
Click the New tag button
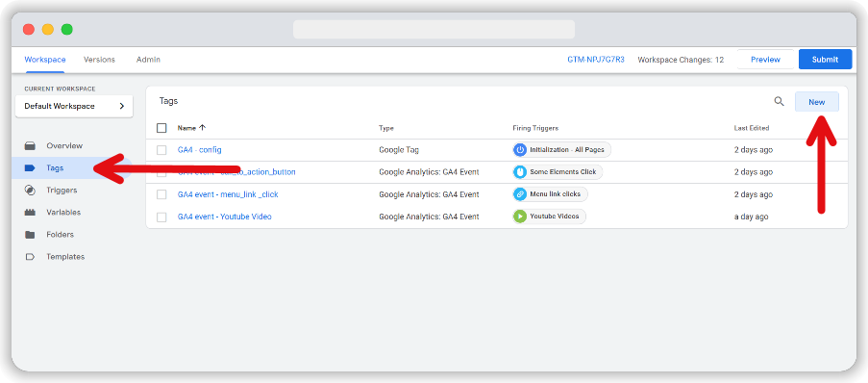click(816, 102)
